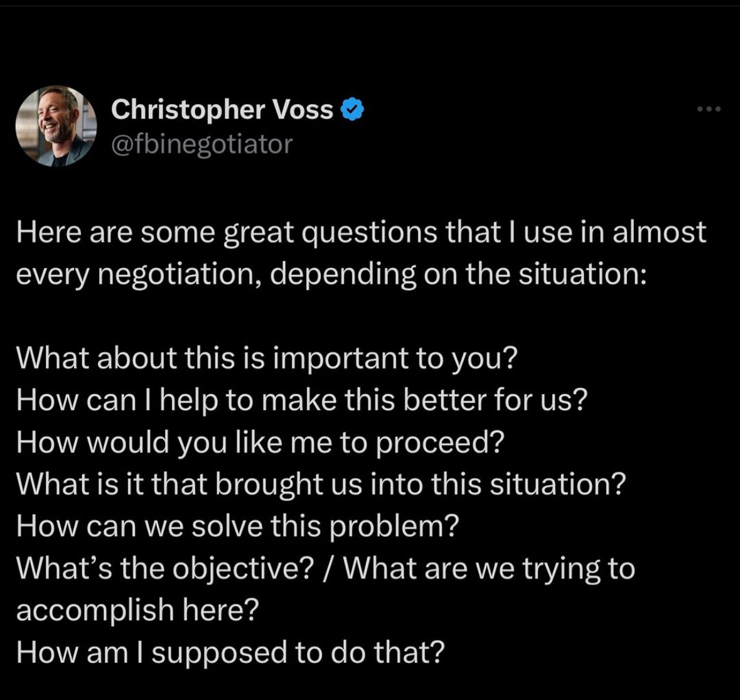Click "depending on the situation:" phrase
Screen dimensions: 740x700
(x=458, y=275)
